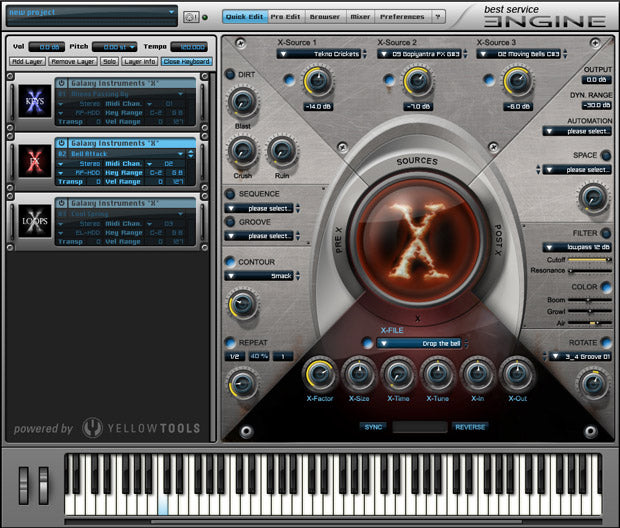The width and height of the screenshot is (620, 528).
Task: Toggle the GROOVE section LED
Action: [x=230, y=221]
